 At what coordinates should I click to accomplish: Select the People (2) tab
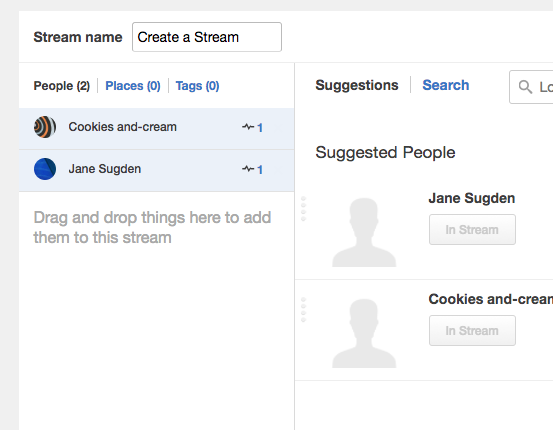coord(62,86)
